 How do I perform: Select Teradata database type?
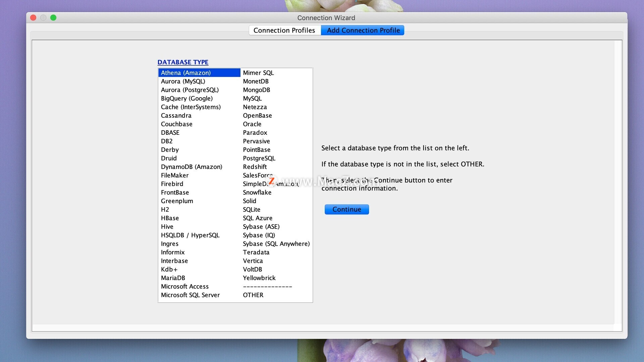tap(276, 252)
